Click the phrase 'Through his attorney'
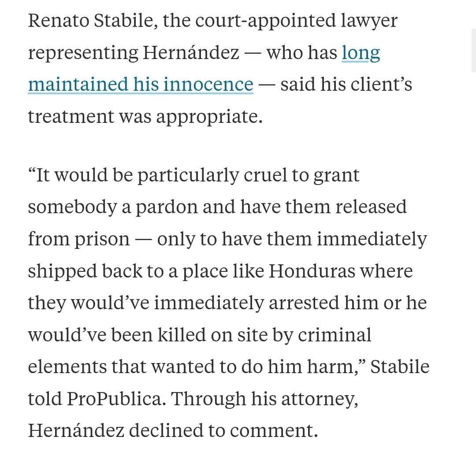The width and height of the screenshot is (476, 474). tap(264, 399)
